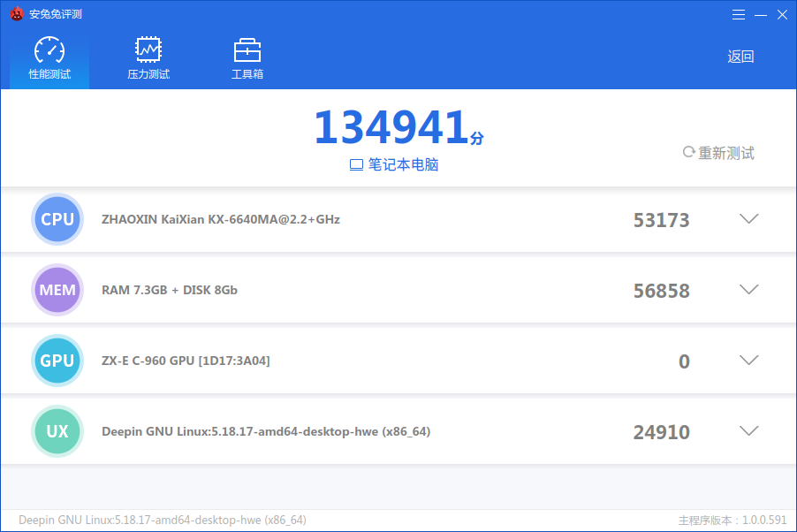Click the laptop icon under total score
This screenshot has height=532, width=797.
(x=356, y=165)
